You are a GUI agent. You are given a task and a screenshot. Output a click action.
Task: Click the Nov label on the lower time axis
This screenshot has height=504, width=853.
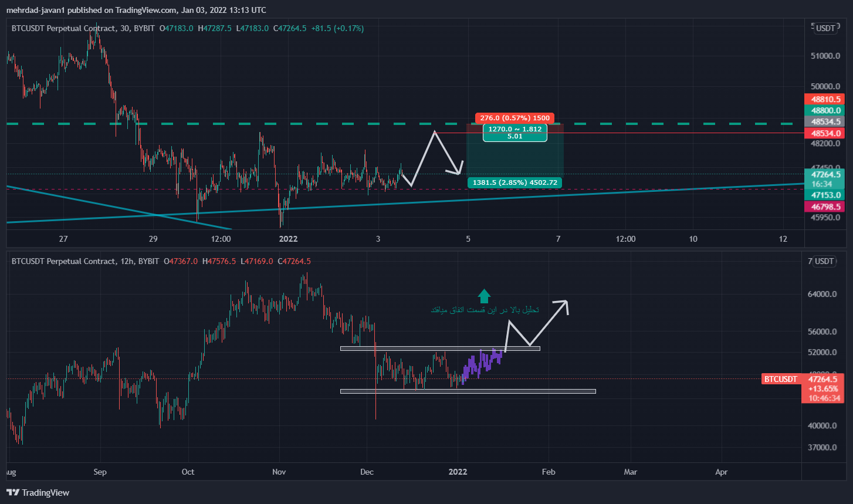click(x=280, y=472)
